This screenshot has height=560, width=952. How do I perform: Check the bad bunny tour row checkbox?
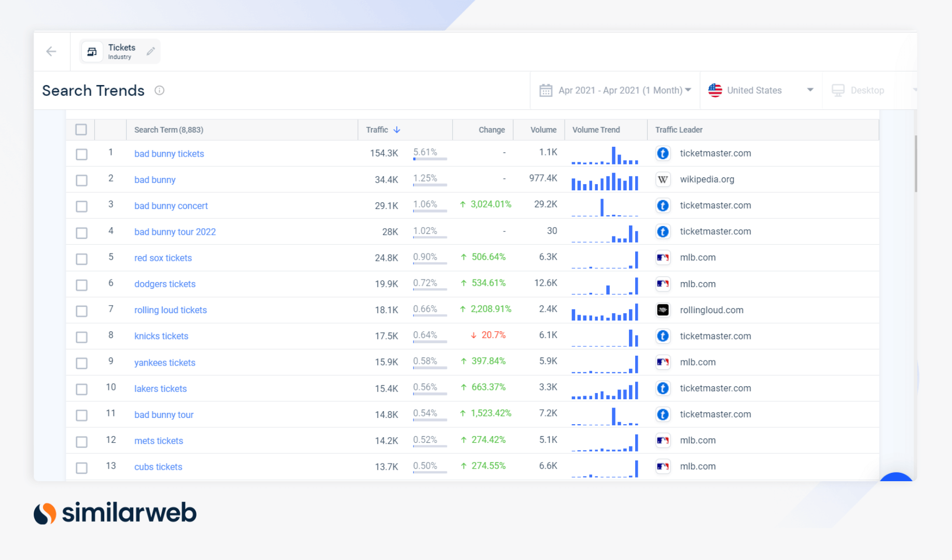click(x=81, y=415)
